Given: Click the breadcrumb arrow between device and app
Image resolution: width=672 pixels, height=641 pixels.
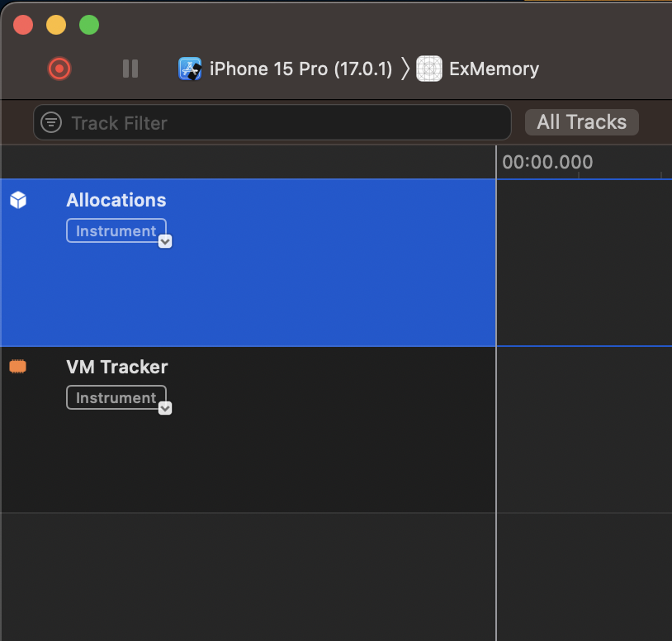Looking at the screenshot, I should tap(405, 69).
